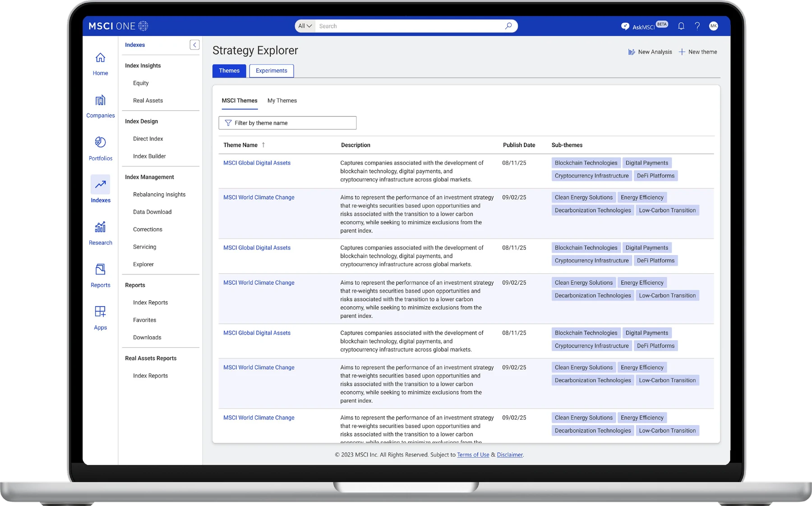Open the Disclaimer link
The height and width of the screenshot is (506, 812).
coord(510,455)
